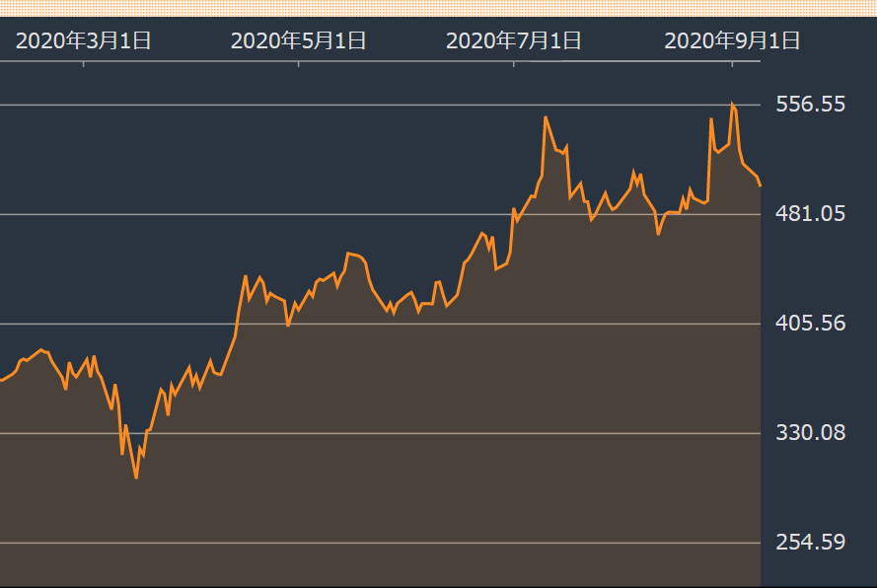
Task: Click the 2020年3月1日 date label
Action: (84, 40)
